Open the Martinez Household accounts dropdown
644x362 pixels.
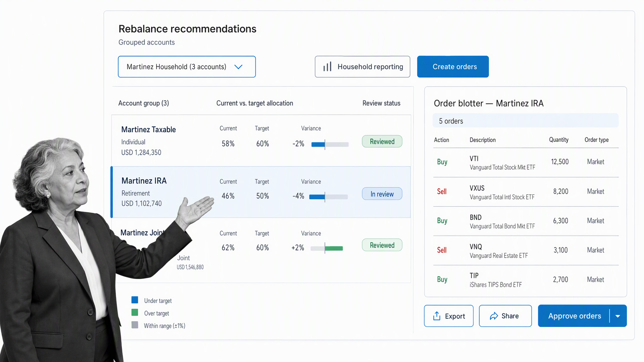187,67
